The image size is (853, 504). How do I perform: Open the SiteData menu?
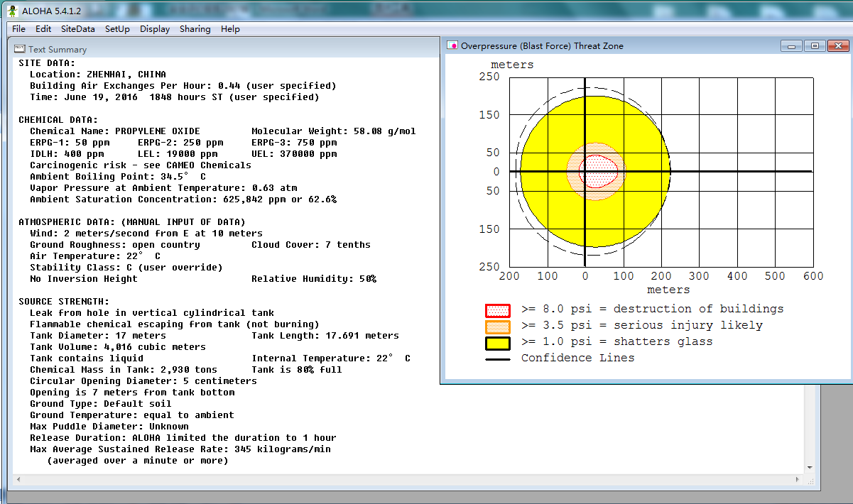(x=77, y=29)
